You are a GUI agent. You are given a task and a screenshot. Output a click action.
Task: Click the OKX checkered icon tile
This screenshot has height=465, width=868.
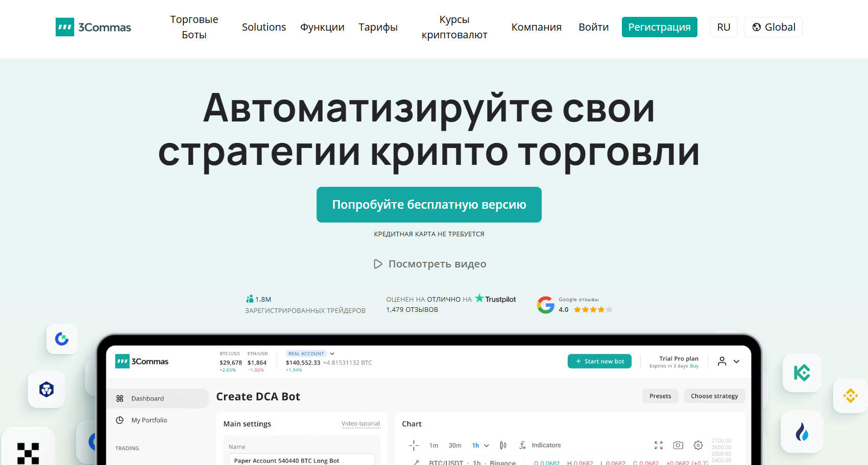(28, 449)
